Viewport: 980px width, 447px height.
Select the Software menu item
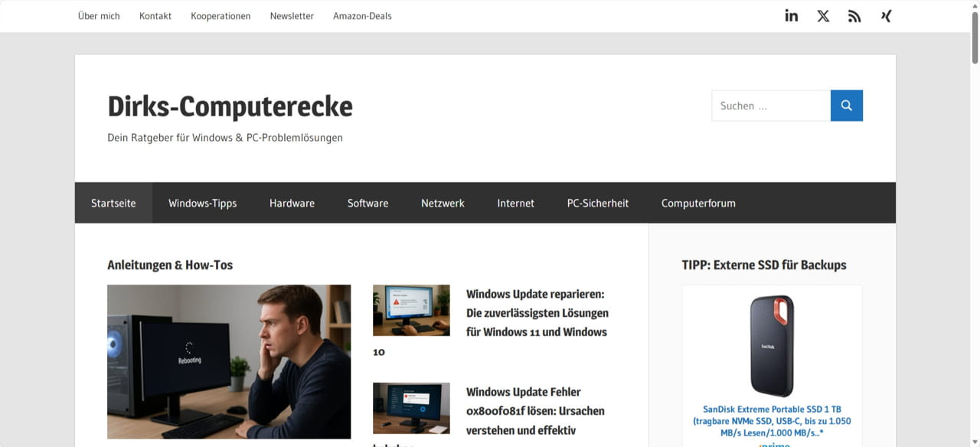click(367, 203)
